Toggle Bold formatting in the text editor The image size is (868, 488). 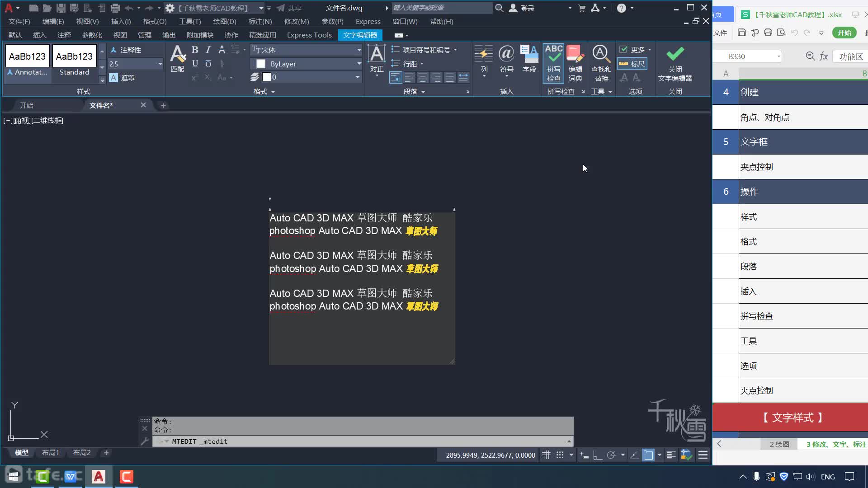(195, 50)
